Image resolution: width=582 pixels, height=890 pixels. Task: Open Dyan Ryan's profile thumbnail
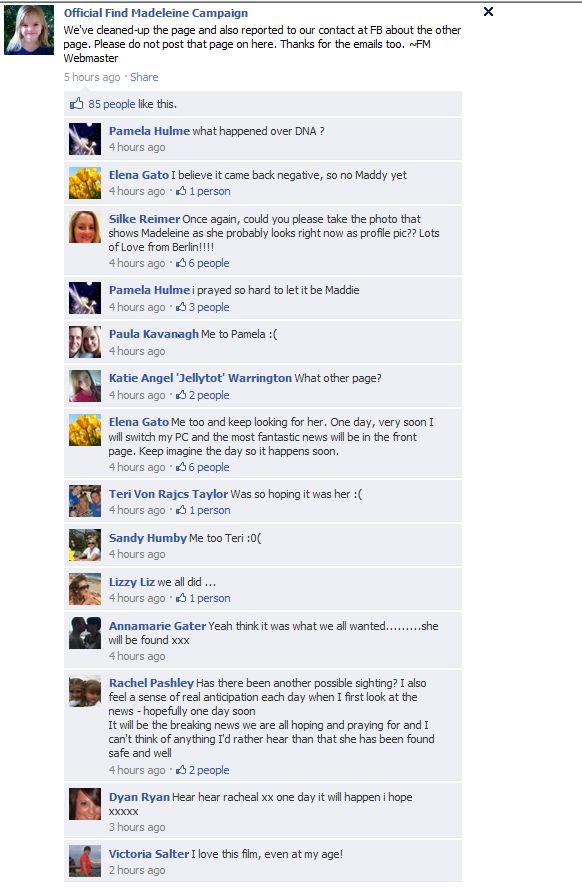coord(85,804)
